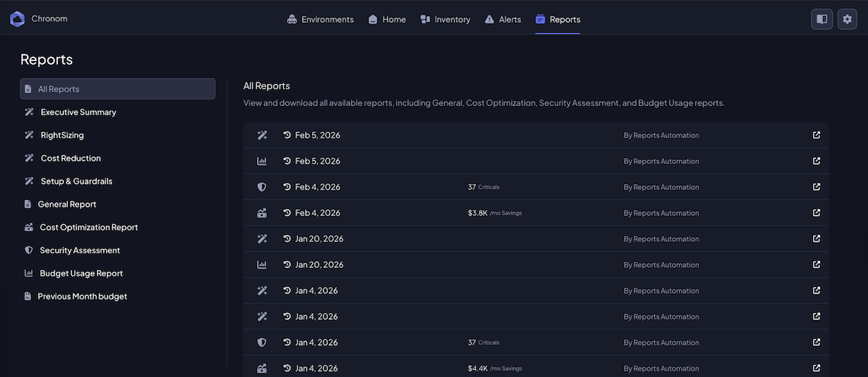Viewport: 868px width, 377px height.
Task: Click the Jan 20, 2026 date in the bar chart row
Action: [320, 265]
